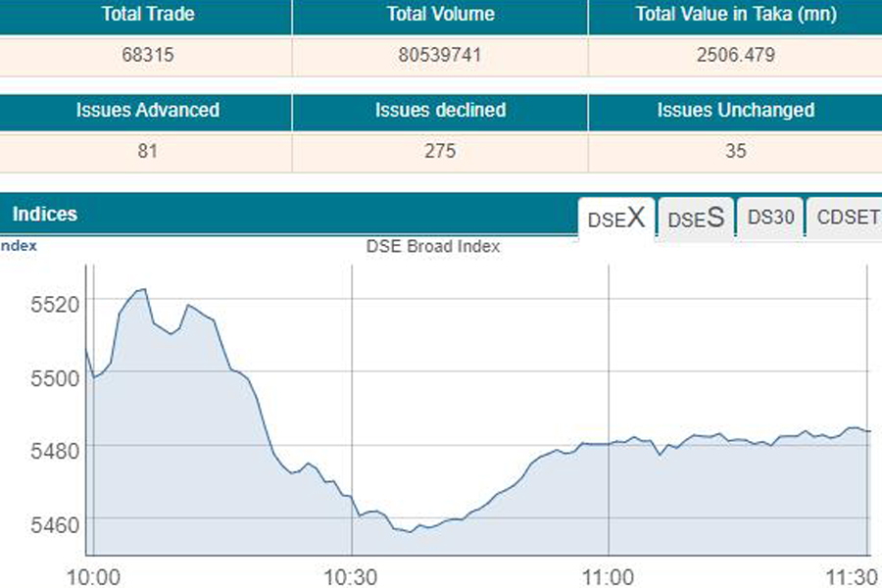Click the Issues Advanced header
882x588 pixels.
148,111
